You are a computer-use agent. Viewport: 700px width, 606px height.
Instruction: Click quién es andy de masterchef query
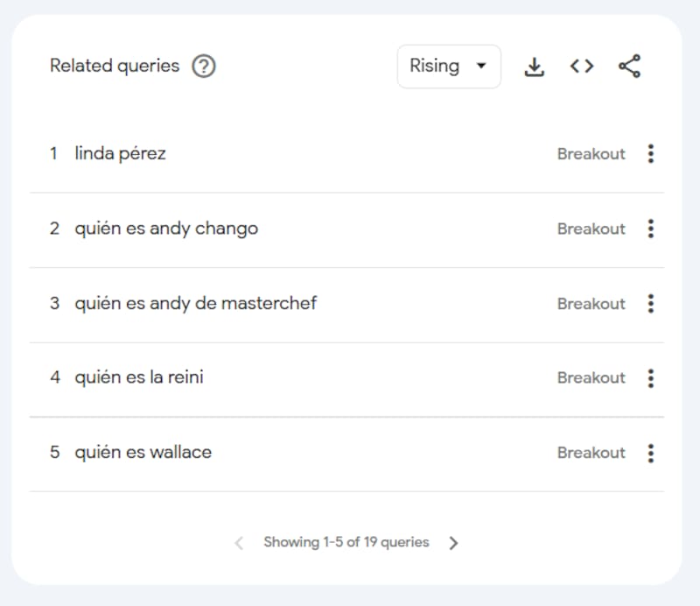(x=195, y=304)
